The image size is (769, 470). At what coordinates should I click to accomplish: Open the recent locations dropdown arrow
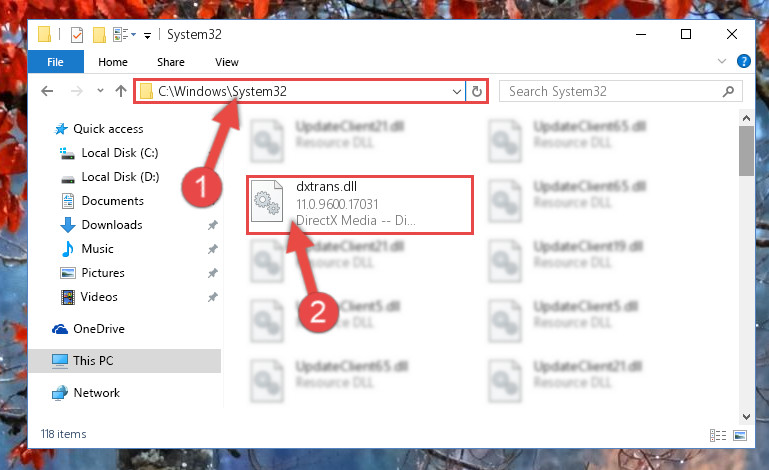[100, 91]
